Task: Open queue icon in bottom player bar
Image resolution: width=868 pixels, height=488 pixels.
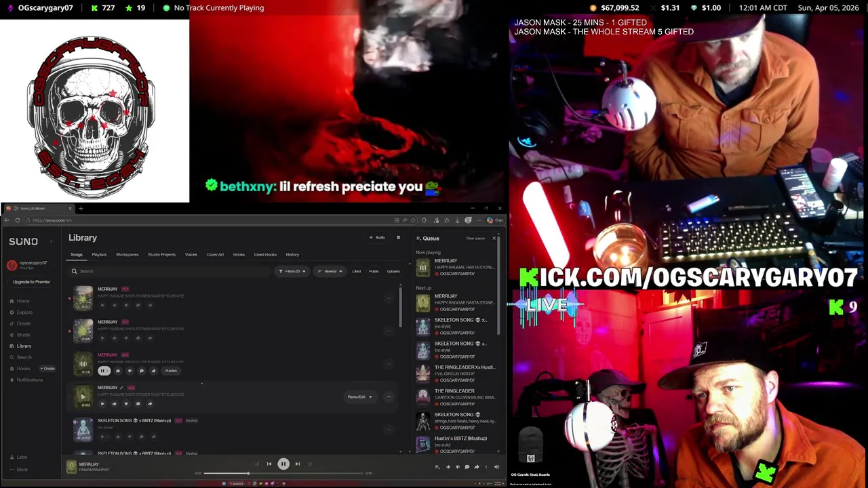Action: tap(437, 467)
